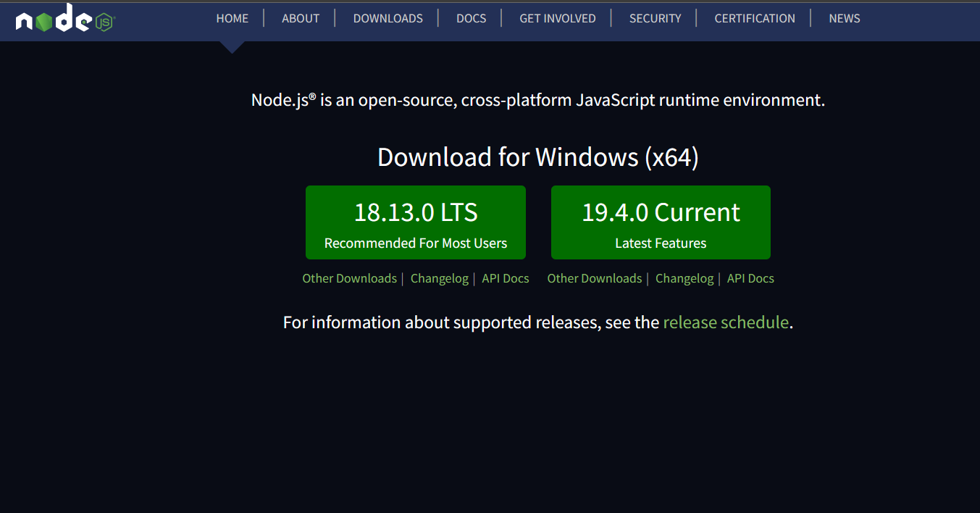
Task: Open the GET INVOLVED page
Action: point(557,18)
